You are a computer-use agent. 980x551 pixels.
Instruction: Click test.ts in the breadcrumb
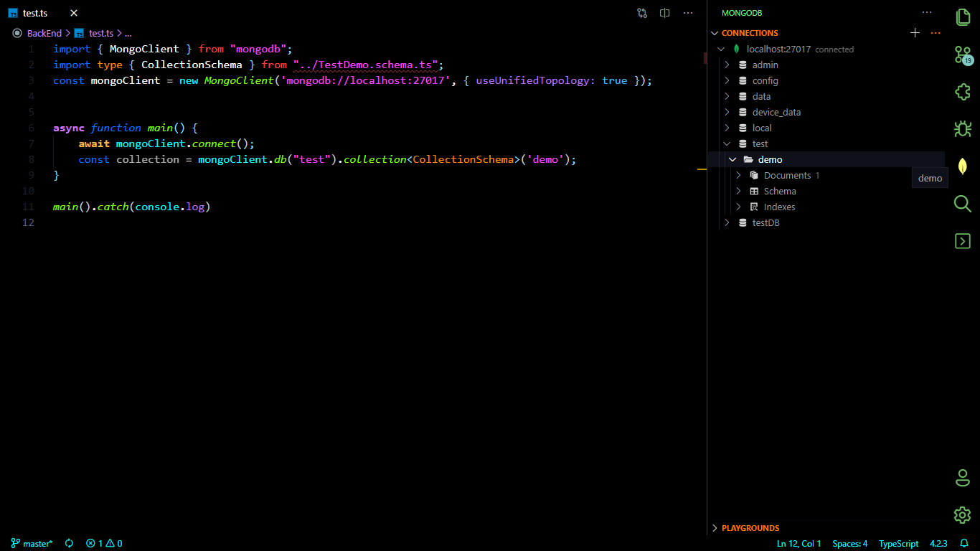click(x=101, y=33)
